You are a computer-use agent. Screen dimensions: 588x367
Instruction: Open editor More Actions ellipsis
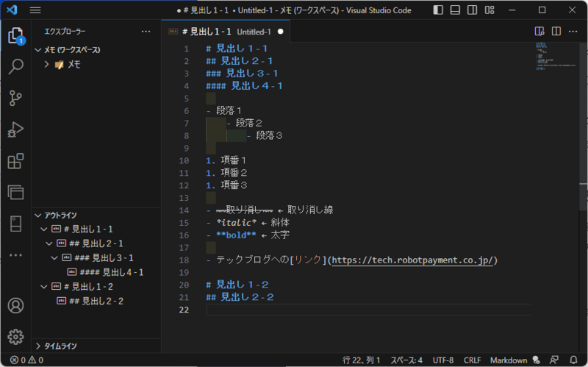click(x=573, y=31)
